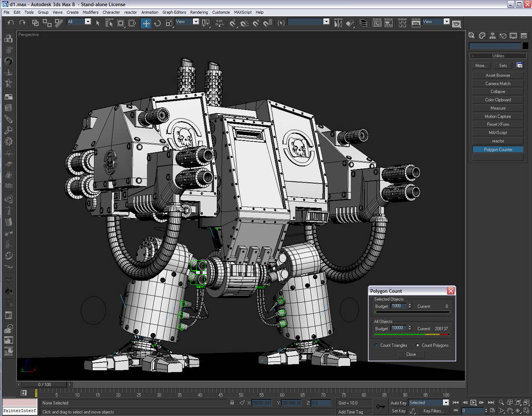Pick the Rectangular Selection Region tool

pos(121,23)
